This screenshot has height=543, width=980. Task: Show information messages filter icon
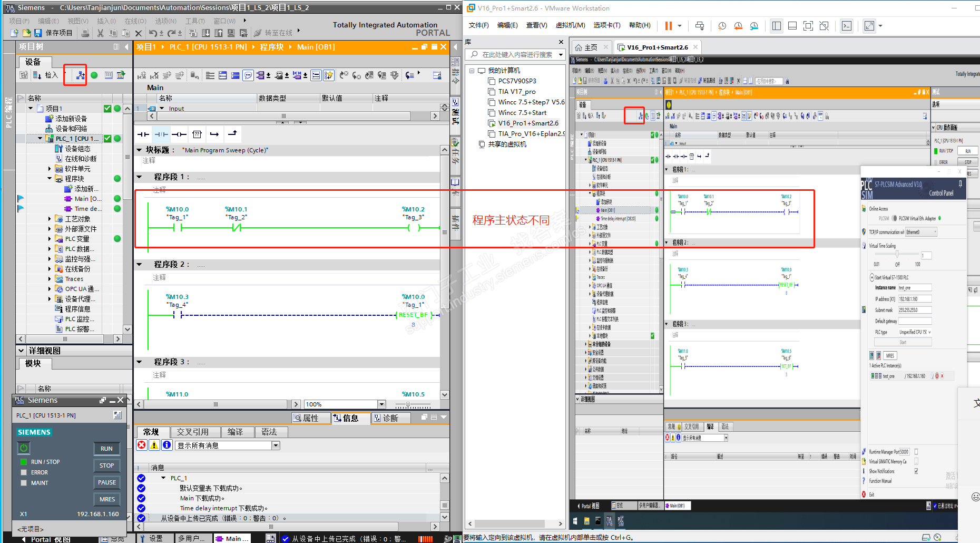(166, 445)
